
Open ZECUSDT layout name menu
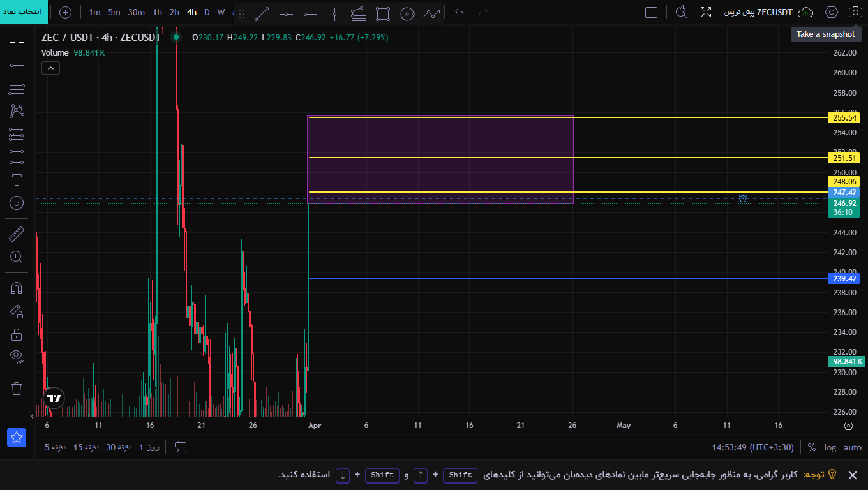tap(758, 12)
